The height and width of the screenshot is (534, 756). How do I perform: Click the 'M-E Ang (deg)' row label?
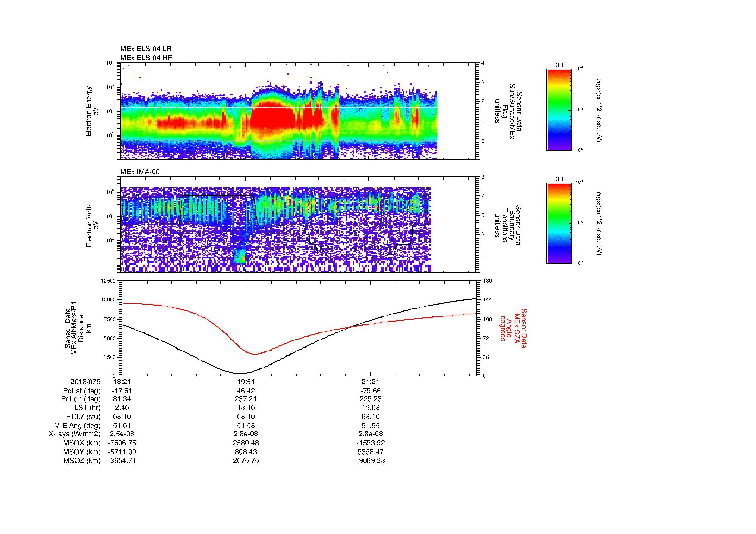tap(77, 425)
